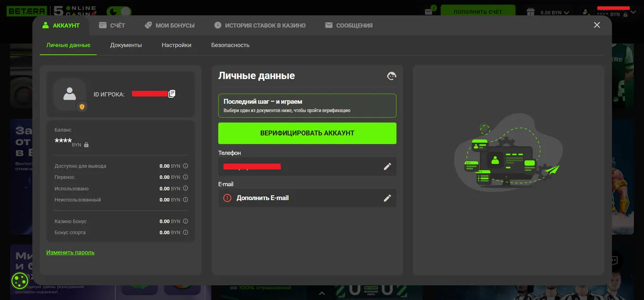The height and width of the screenshot is (300, 644).
Task: Edit phone number with pencil icon
Action: (387, 167)
